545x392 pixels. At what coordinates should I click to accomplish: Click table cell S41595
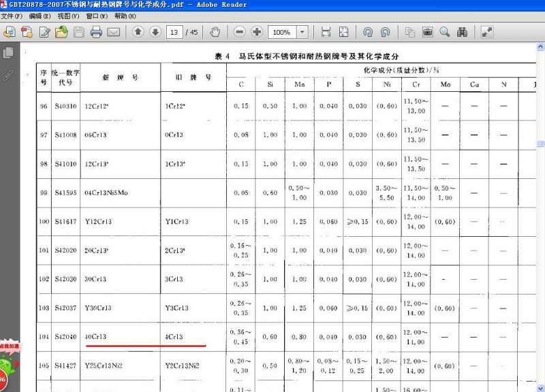click(x=65, y=193)
